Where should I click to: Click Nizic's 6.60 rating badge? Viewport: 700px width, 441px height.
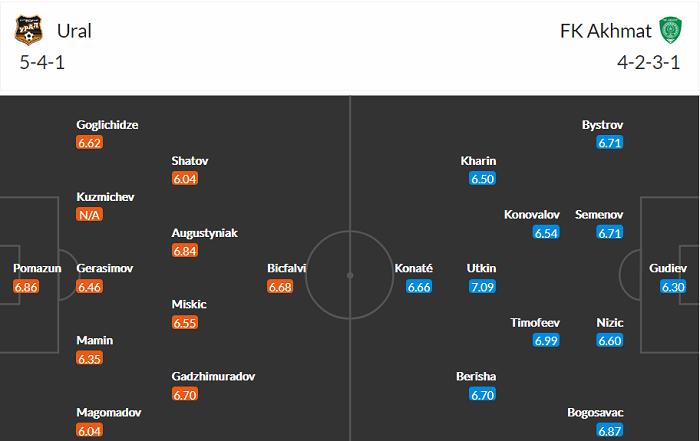coord(609,341)
